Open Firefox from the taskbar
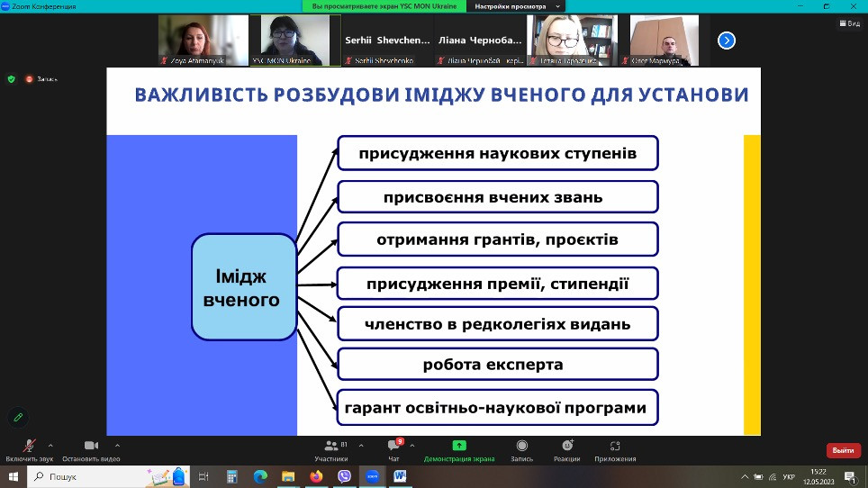868x488 pixels. click(315, 476)
